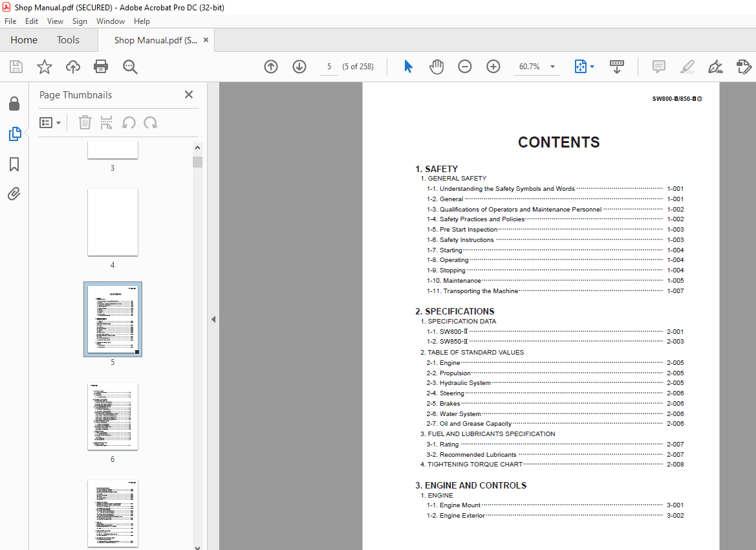Image resolution: width=756 pixels, height=550 pixels.
Task: Click '1-5. Pre Start Inspection' entry
Action: click(555, 230)
